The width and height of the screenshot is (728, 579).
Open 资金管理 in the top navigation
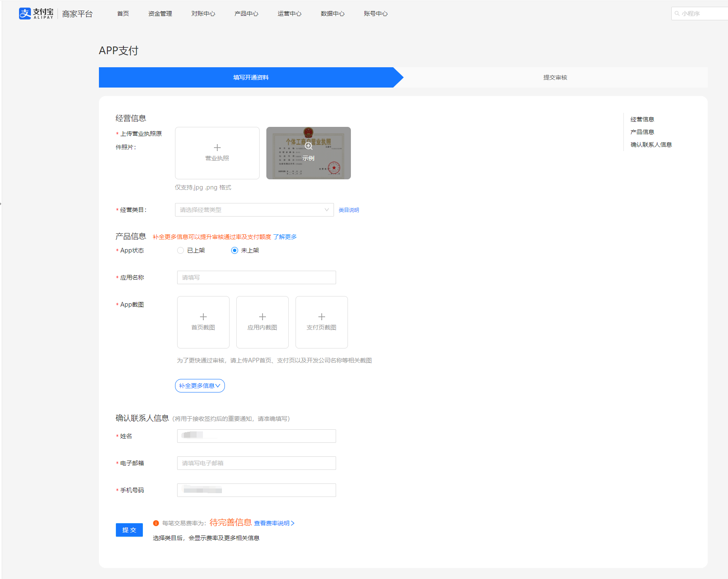(160, 14)
